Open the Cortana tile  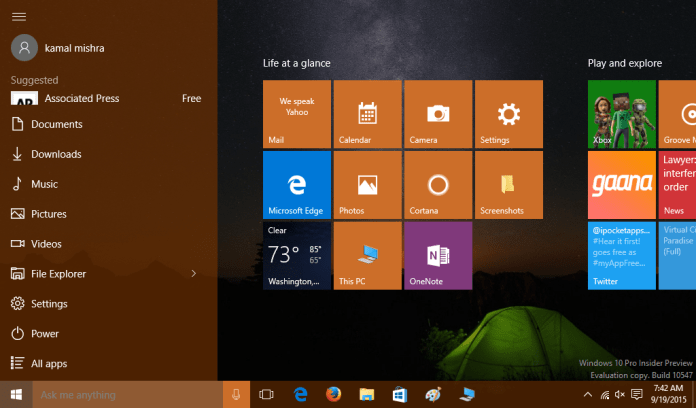click(x=438, y=185)
